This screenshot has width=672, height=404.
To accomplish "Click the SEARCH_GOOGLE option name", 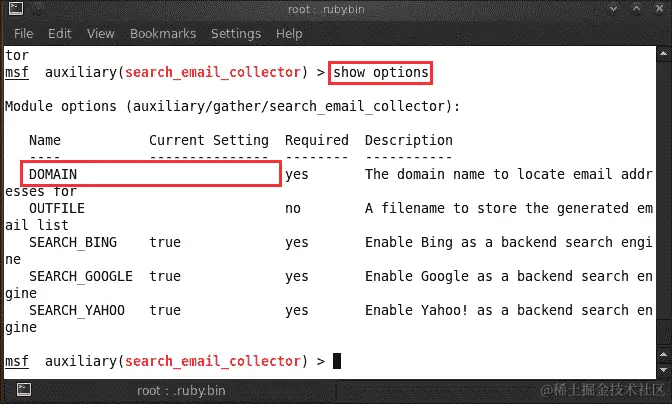I will coord(81,276).
